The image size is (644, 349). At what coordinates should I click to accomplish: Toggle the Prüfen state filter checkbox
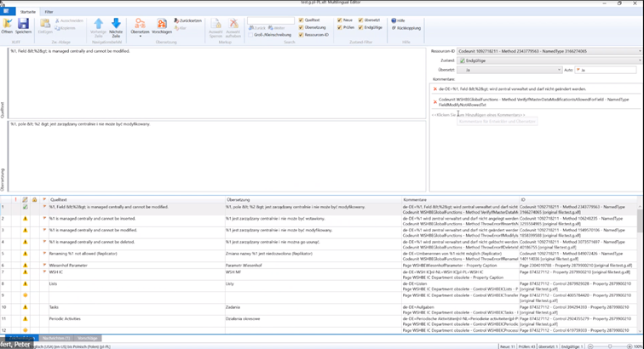339,27
